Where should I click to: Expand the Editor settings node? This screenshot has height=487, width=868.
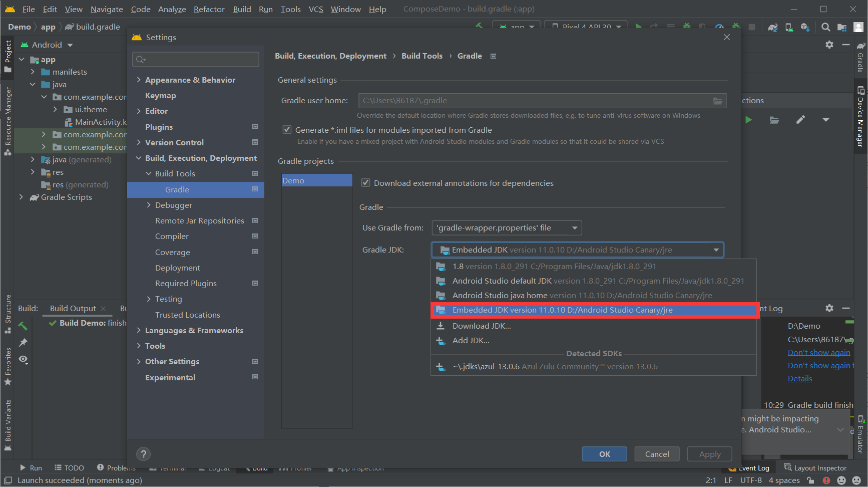pyautogui.click(x=139, y=111)
